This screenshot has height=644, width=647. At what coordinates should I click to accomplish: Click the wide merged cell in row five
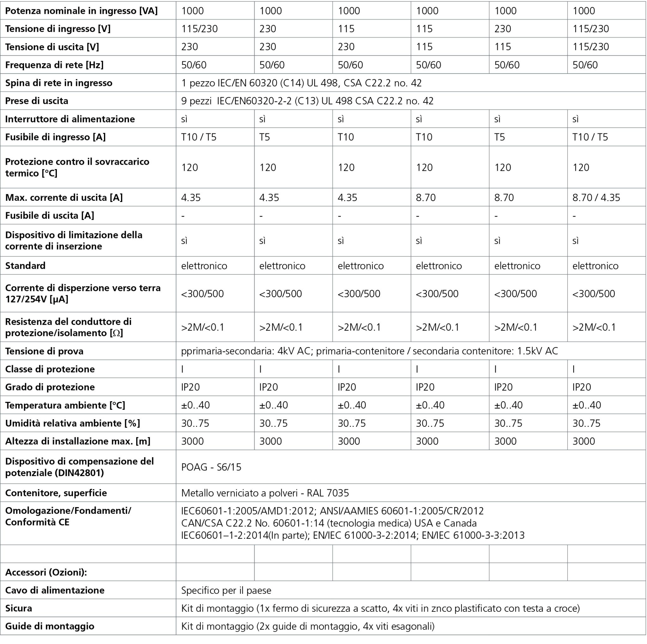point(411,83)
